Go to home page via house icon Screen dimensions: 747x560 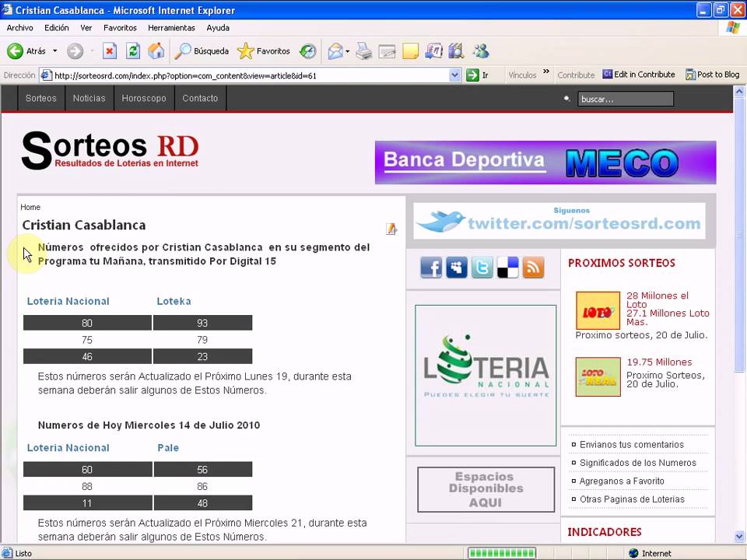156,51
